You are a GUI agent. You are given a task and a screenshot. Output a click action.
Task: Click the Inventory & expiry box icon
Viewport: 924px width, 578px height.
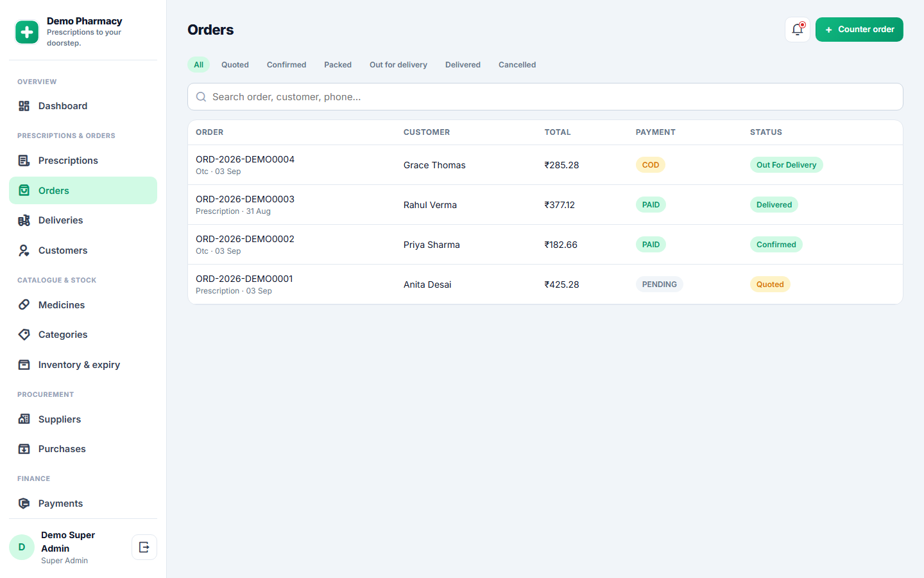point(24,365)
